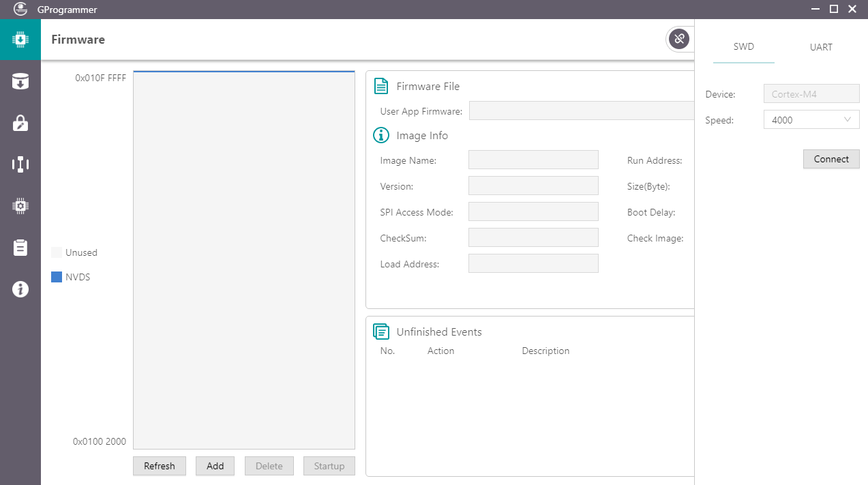Click the firmware memory map area
This screenshot has height=485, width=868.
(x=244, y=259)
